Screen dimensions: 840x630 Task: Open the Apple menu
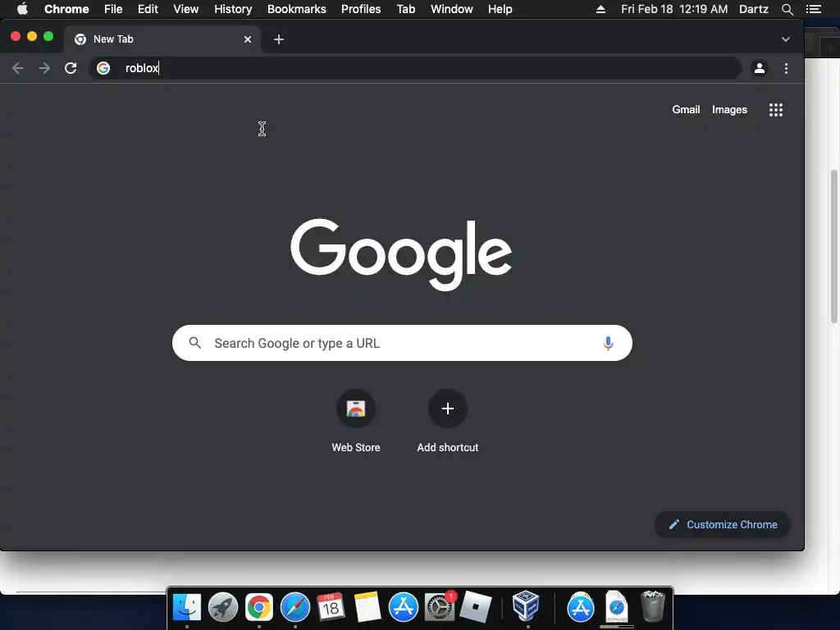(22, 9)
